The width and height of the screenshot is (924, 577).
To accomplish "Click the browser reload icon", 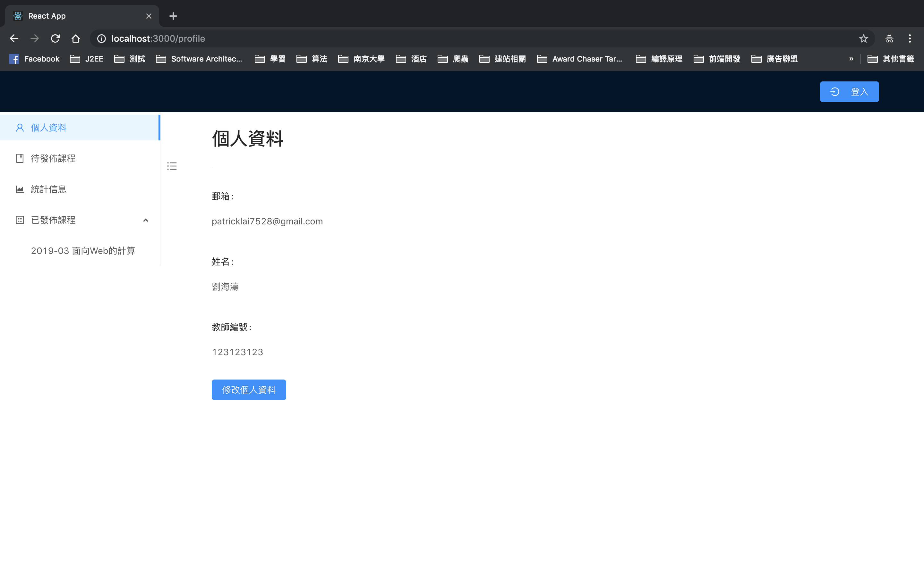I will coord(56,38).
